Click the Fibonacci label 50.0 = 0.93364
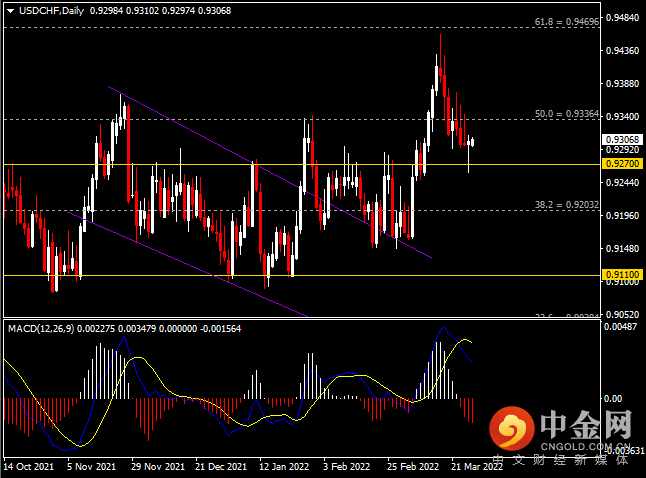The height and width of the screenshot is (478, 646). [567, 114]
